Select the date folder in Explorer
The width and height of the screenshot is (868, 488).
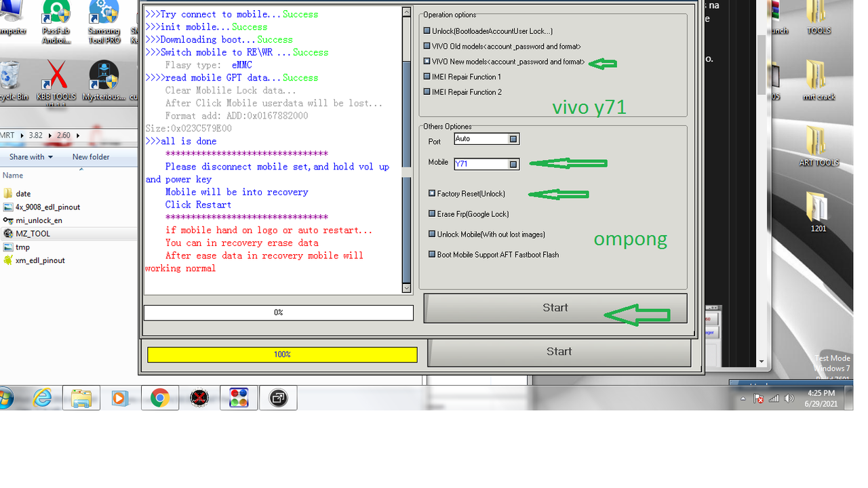click(x=18, y=194)
